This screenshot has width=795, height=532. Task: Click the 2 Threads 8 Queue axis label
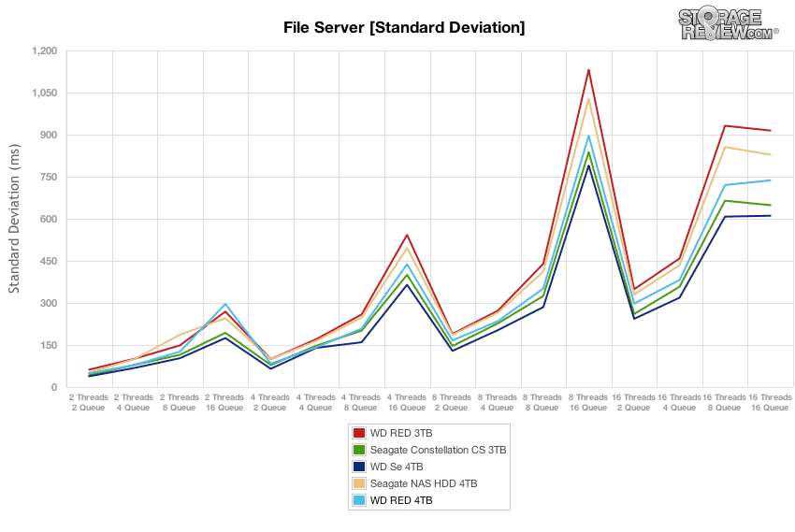click(179, 402)
